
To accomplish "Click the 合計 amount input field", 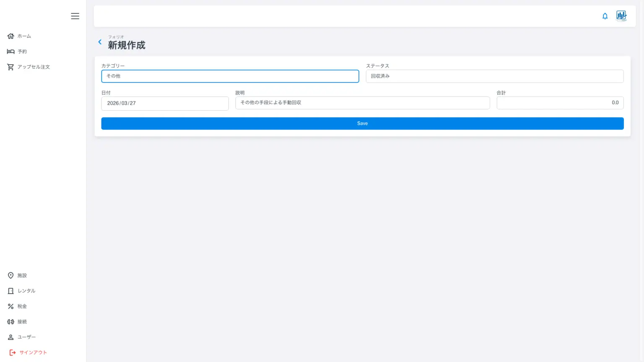I will pyautogui.click(x=560, y=103).
